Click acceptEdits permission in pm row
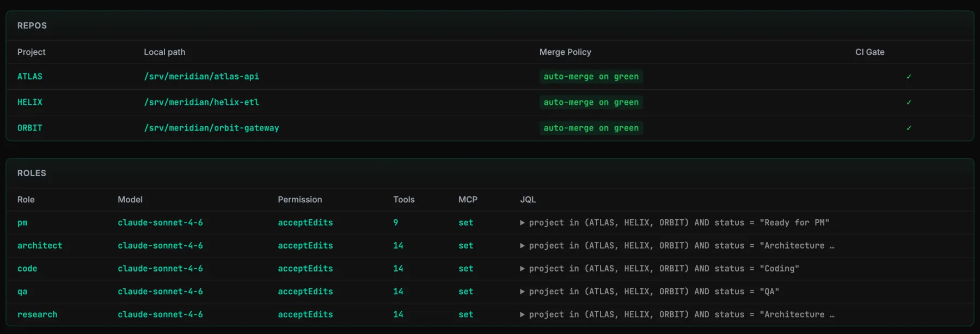The image size is (980, 334). pyautogui.click(x=305, y=222)
